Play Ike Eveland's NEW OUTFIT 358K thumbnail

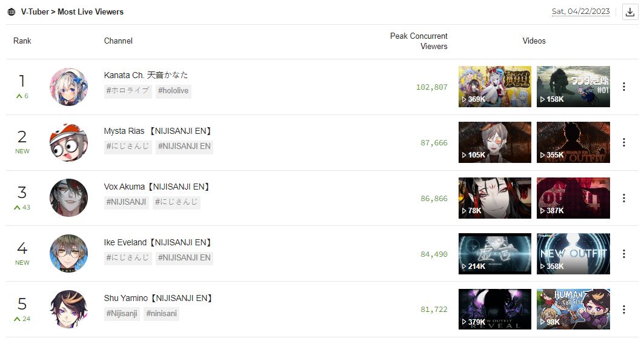[573, 254]
